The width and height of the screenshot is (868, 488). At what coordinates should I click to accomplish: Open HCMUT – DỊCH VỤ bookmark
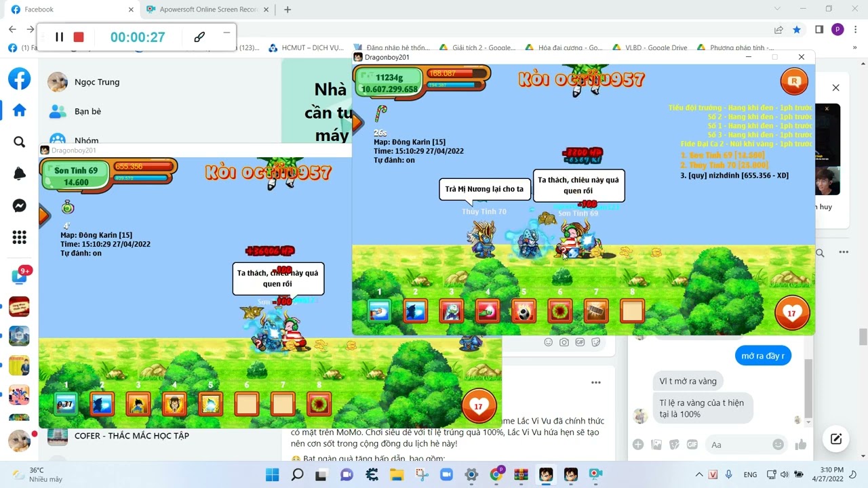point(307,47)
